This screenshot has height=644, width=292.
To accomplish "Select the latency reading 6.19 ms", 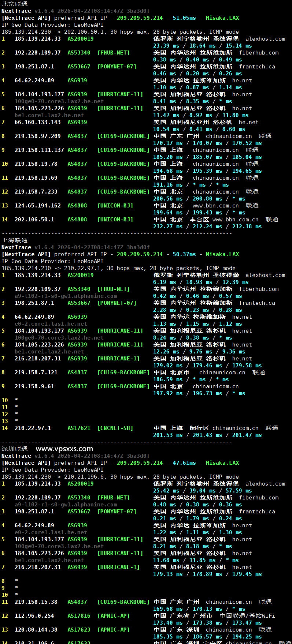I will (165, 282).
